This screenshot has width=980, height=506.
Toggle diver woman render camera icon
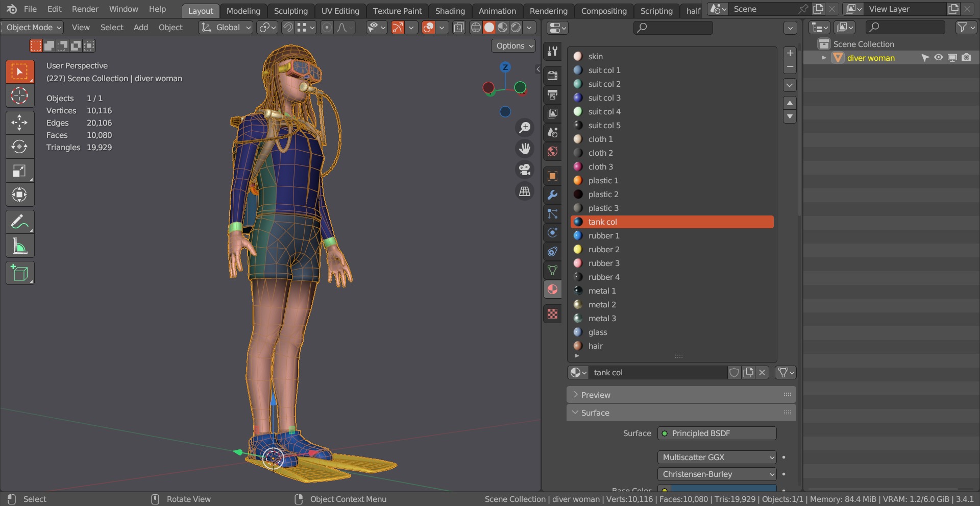(966, 58)
